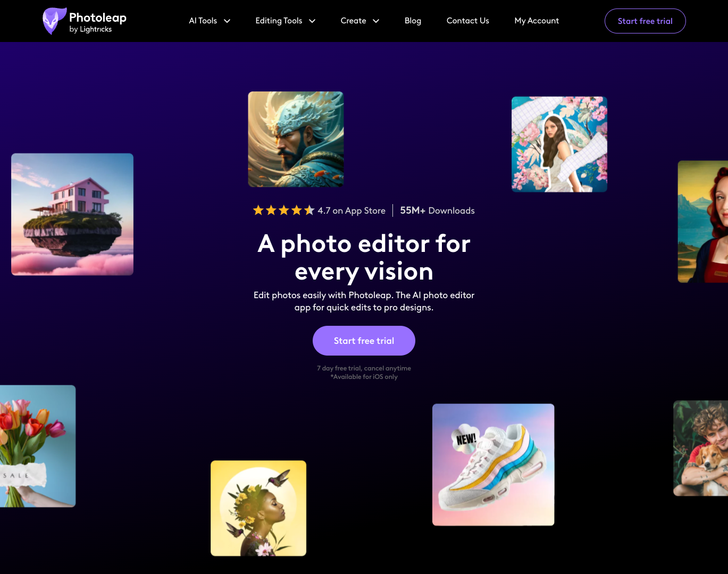The image size is (728, 574).
Task: Click the red-haired Mona Lisa image
Action: tap(703, 222)
